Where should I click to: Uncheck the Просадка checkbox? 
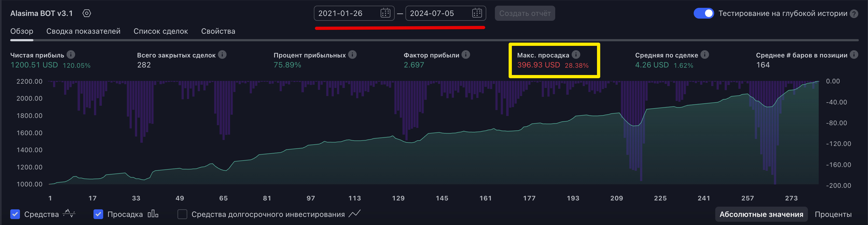(x=98, y=214)
